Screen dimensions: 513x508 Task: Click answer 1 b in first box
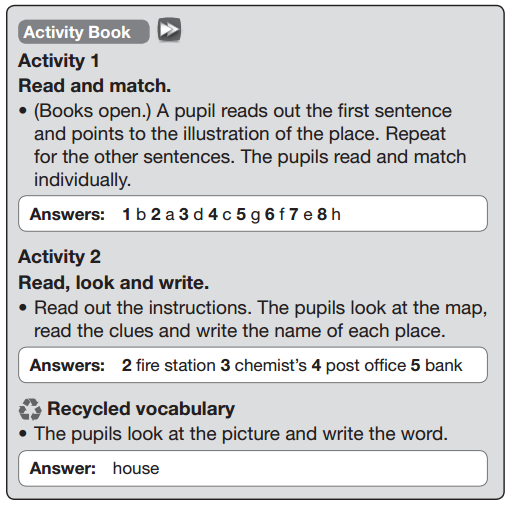(134, 214)
